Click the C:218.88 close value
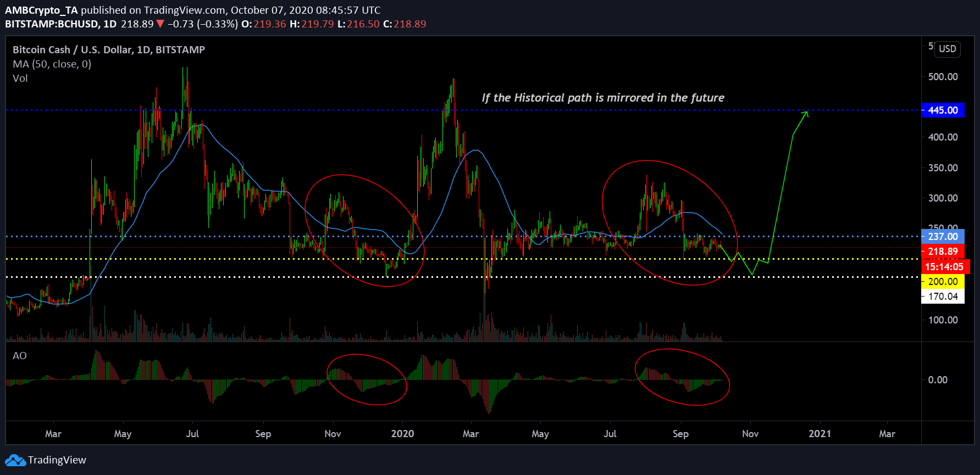Screen dimensions: 980x475 405,24
